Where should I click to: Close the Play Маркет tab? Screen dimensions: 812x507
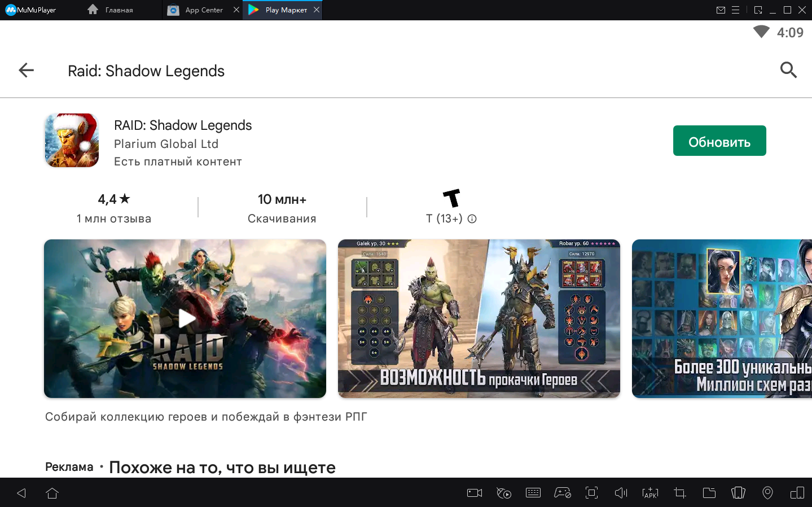coord(317,10)
